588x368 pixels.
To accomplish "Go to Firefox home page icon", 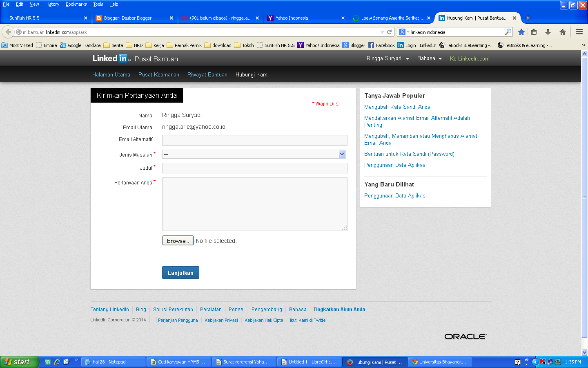I will tap(563, 32).
